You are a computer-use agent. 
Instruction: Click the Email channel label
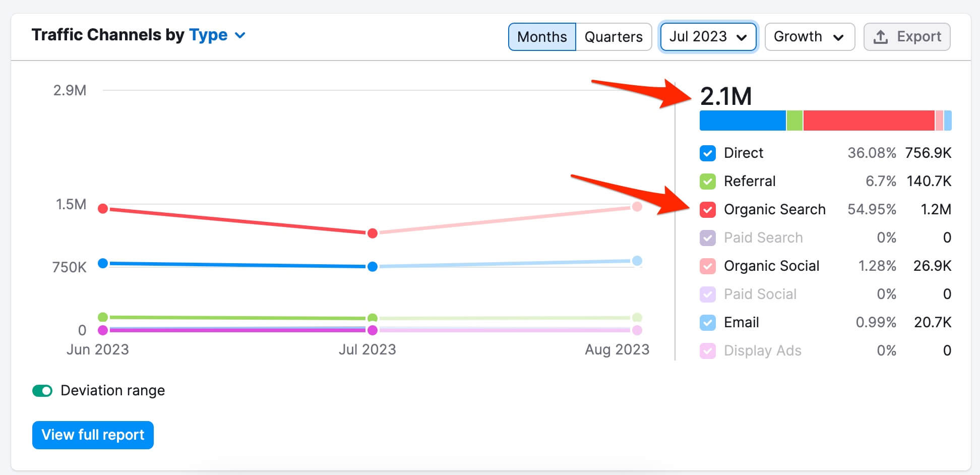coord(741,323)
